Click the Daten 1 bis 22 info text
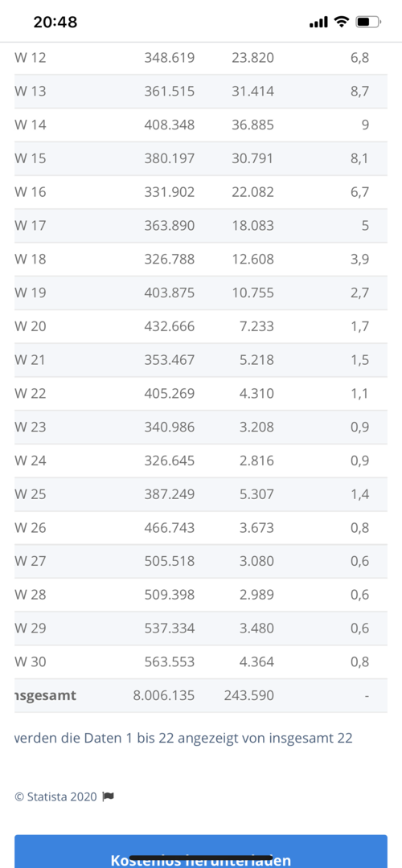The height and width of the screenshot is (868, 402). (x=183, y=738)
